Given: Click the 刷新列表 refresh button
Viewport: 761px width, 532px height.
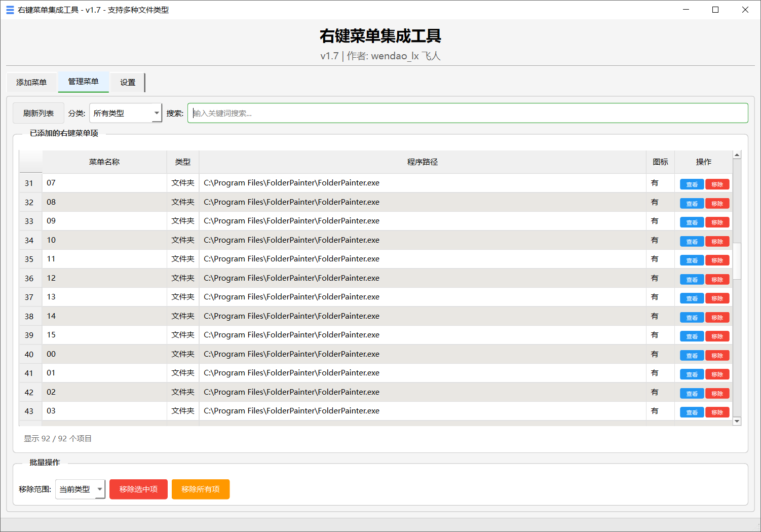Looking at the screenshot, I should (38, 112).
